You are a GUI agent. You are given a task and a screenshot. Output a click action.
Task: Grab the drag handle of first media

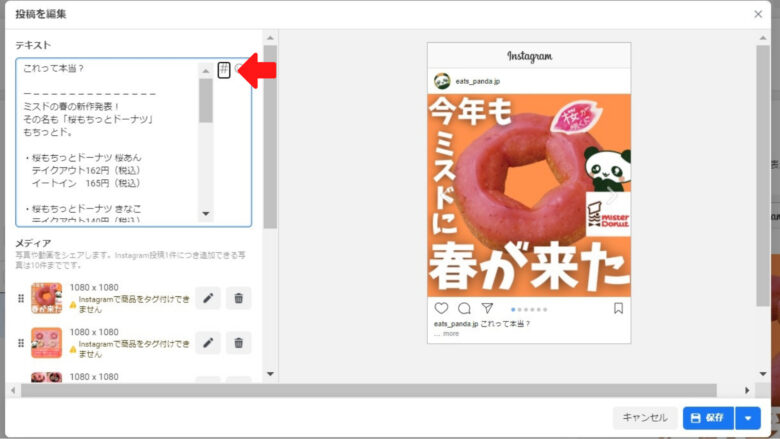[21, 298]
